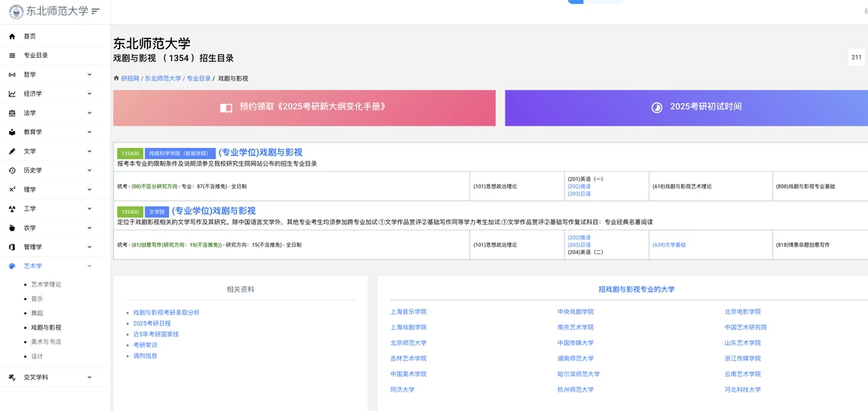Click the apple icon beside 农学

pyautogui.click(x=12, y=228)
